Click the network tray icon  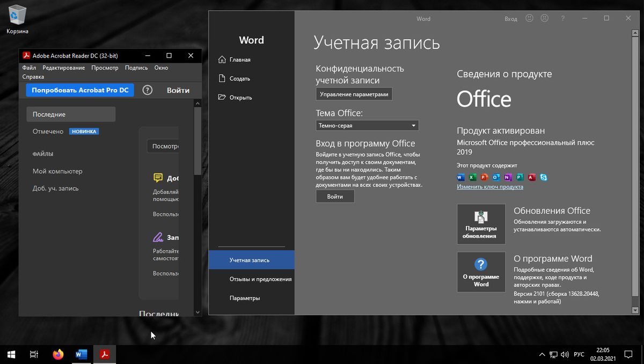[x=553, y=354]
